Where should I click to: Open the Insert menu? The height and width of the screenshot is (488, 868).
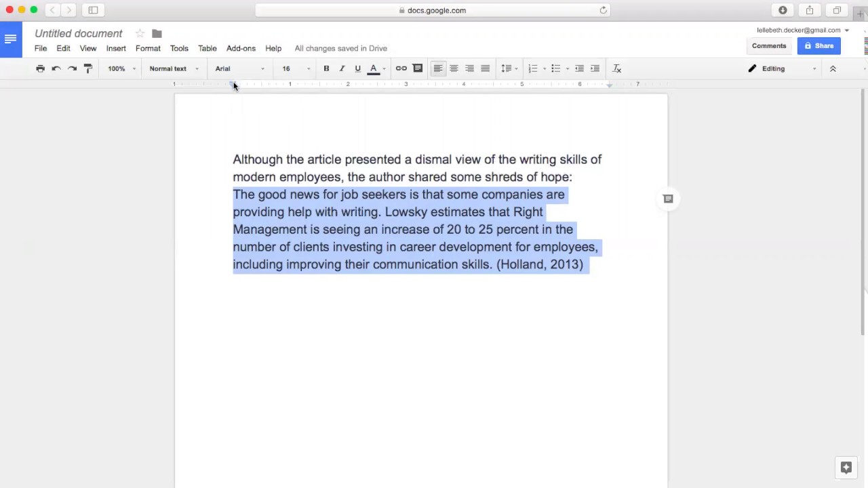coord(116,48)
